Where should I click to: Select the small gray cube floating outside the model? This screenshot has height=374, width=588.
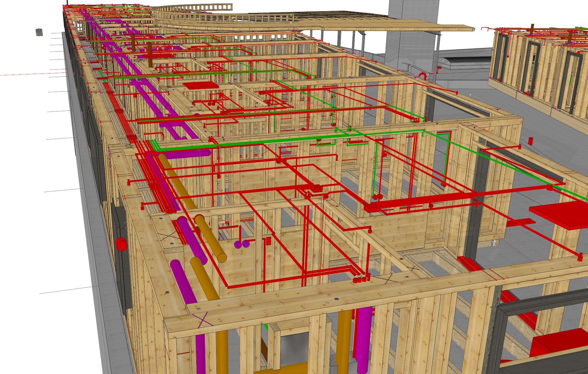coord(39,32)
